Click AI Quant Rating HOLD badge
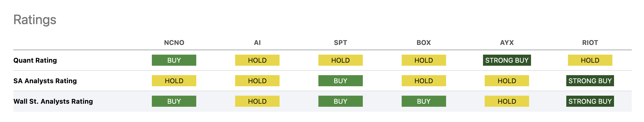The image size is (644, 122). [257, 60]
